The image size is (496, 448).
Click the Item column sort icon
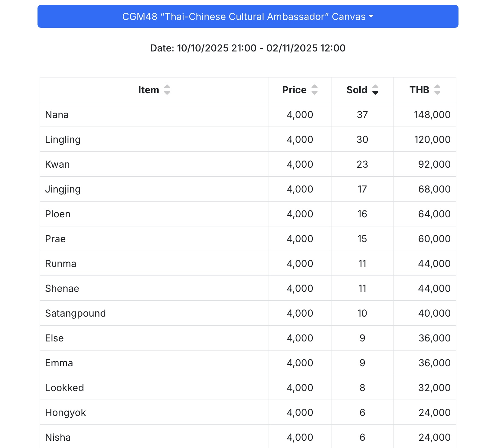(x=167, y=90)
